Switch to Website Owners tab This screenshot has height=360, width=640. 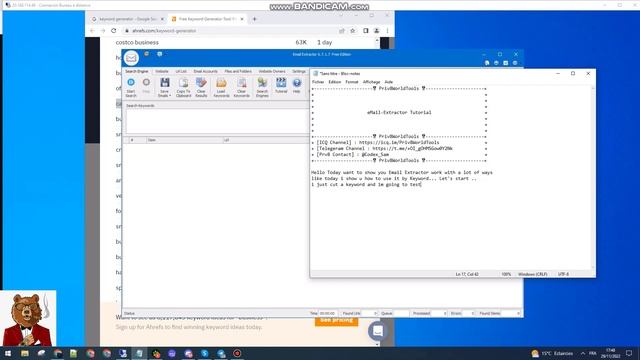pos(272,71)
